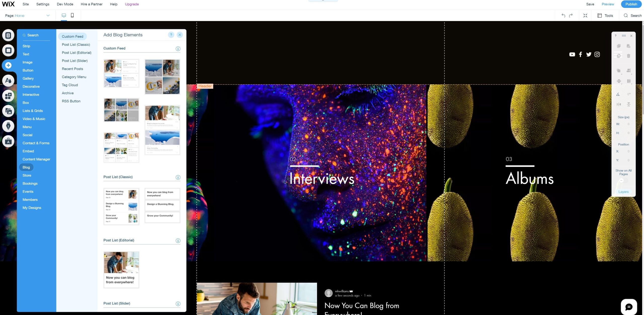Click the undo arrow icon in toolbar
Image resolution: width=644 pixels, height=315 pixels.
(563, 15)
